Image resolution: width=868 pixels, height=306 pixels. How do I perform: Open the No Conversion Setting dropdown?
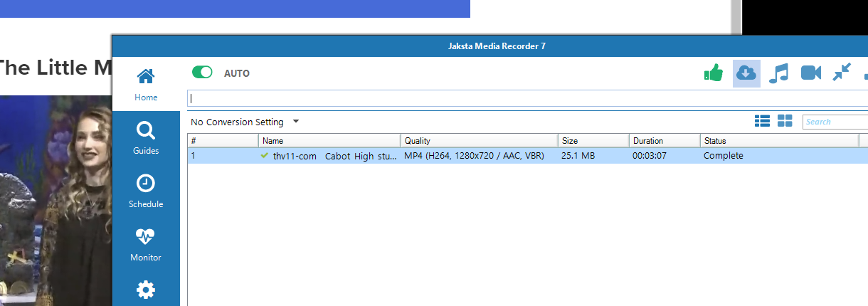point(245,122)
